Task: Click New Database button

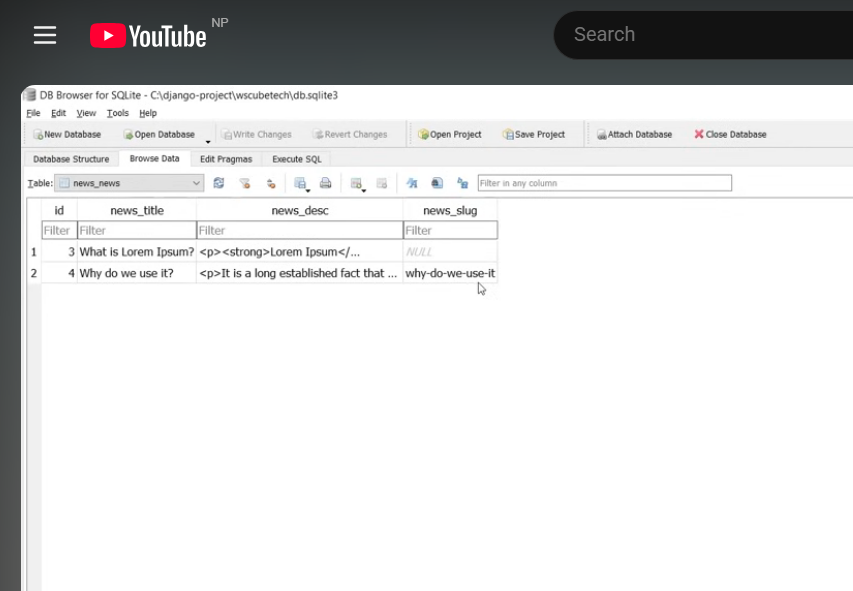Action: pos(67,134)
